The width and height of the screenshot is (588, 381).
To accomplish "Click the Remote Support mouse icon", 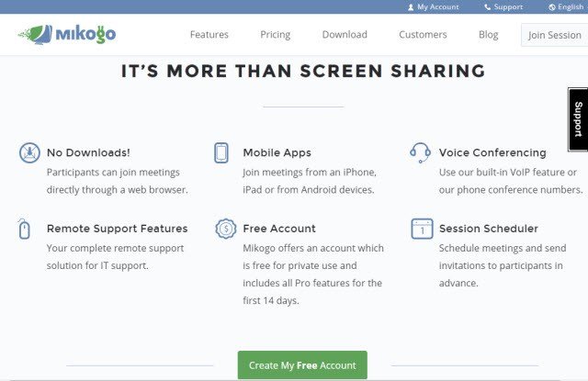I will [24, 229].
